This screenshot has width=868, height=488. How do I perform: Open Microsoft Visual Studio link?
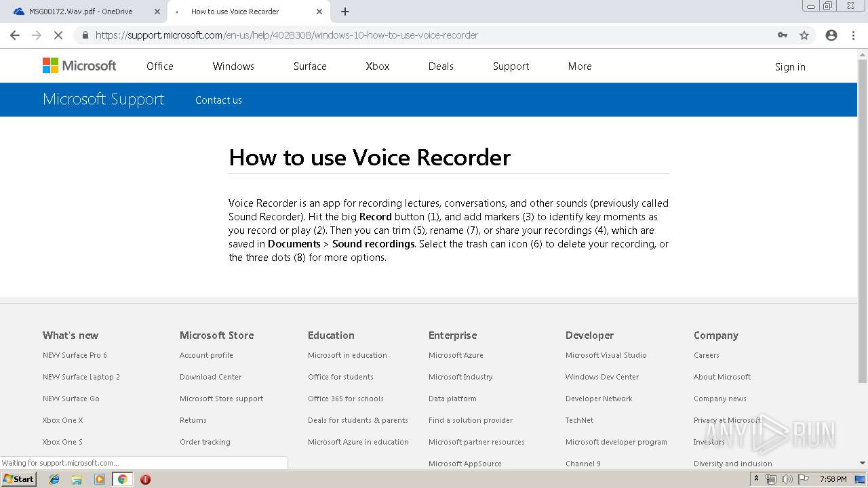click(606, 355)
